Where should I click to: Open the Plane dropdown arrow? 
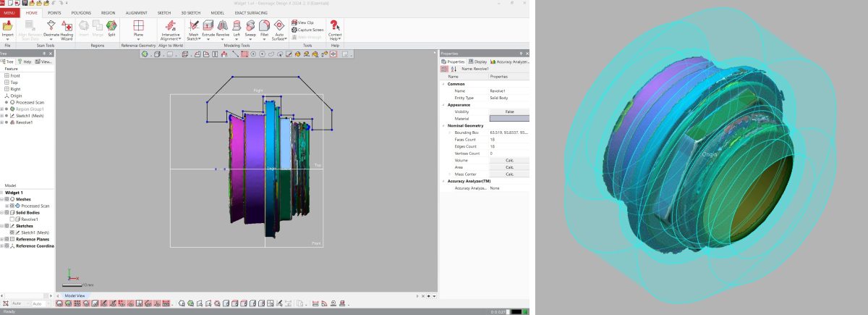[x=138, y=38]
